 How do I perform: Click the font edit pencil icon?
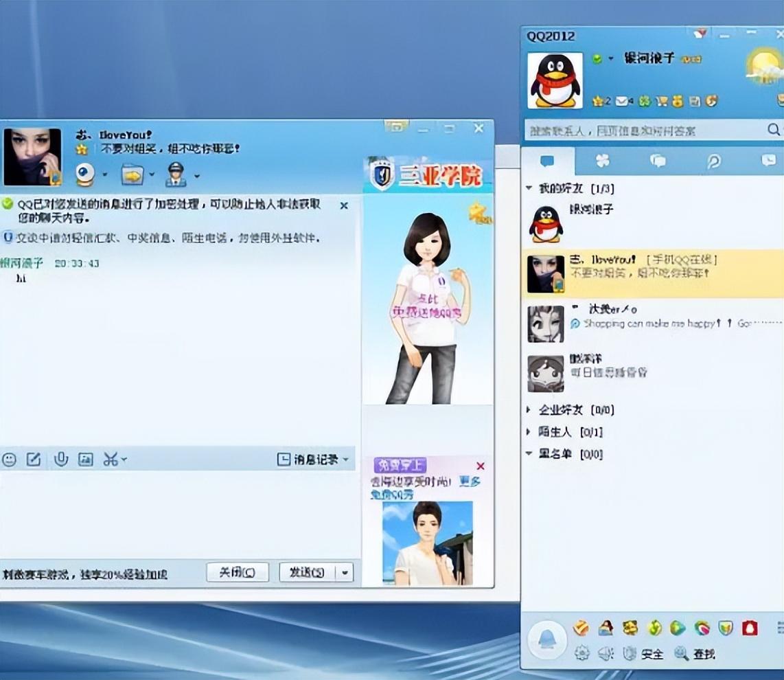(x=34, y=460)
